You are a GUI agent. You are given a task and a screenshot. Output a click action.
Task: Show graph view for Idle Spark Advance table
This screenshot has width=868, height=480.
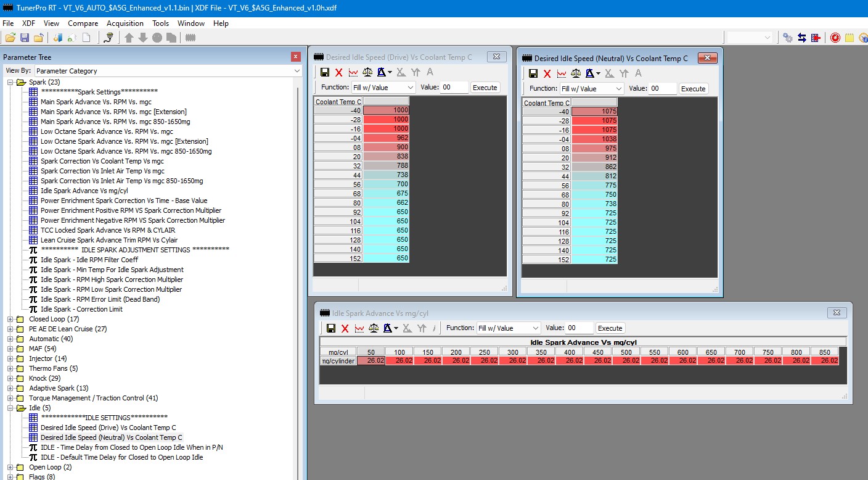tap(359, 328)
